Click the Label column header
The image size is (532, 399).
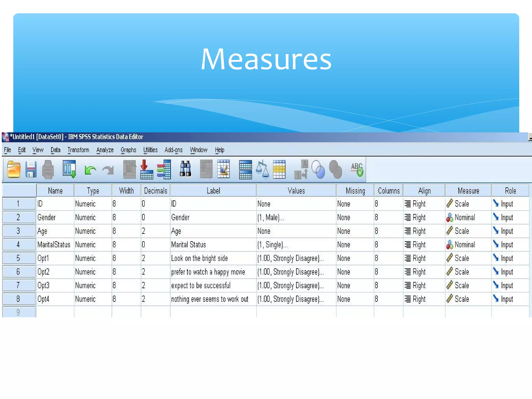(x=213, y=191)
